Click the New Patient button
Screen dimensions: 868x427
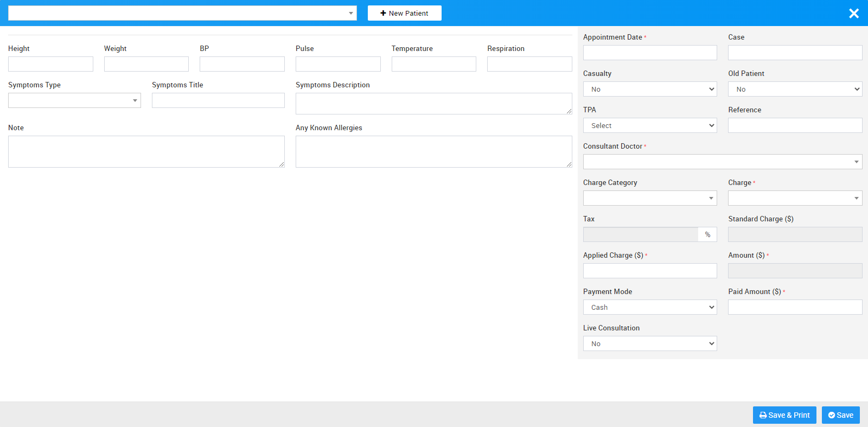[x=404, y=13]
